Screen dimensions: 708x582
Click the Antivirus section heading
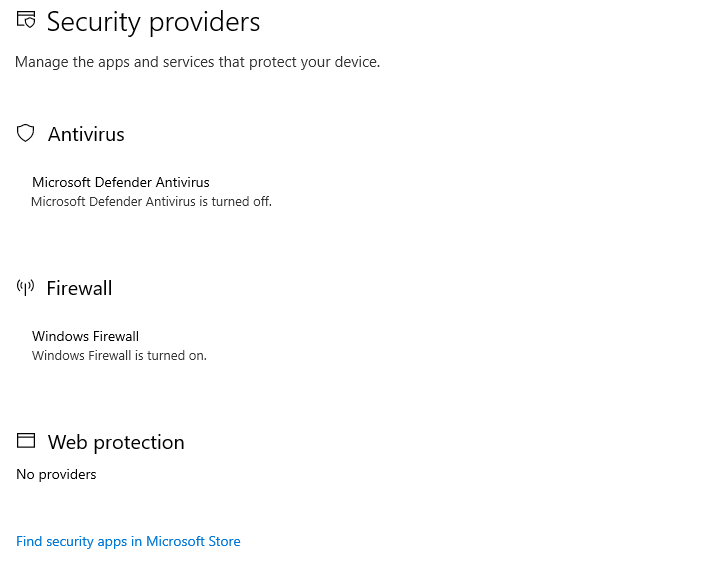click(x=86, y=134)
